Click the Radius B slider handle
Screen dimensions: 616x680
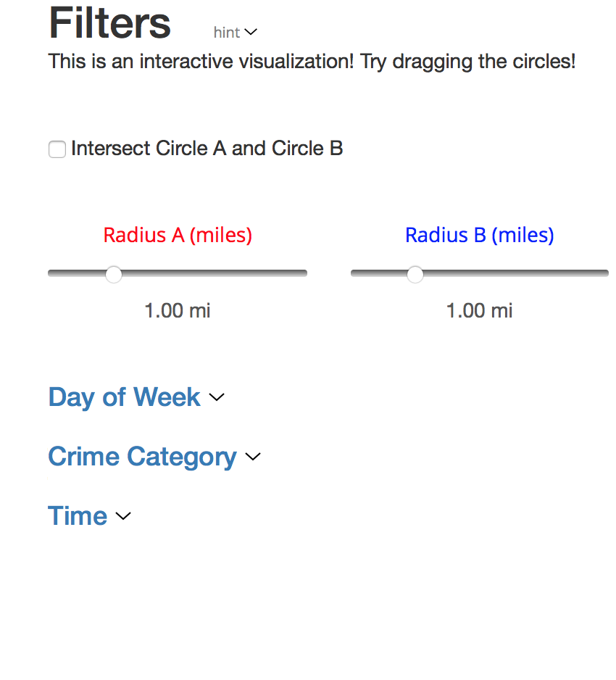415,275
